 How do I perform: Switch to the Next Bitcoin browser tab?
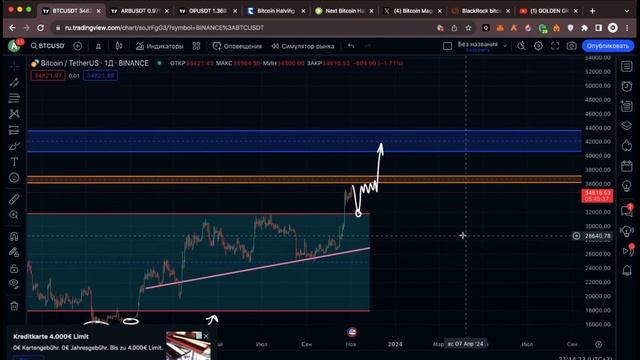(344, 11)
